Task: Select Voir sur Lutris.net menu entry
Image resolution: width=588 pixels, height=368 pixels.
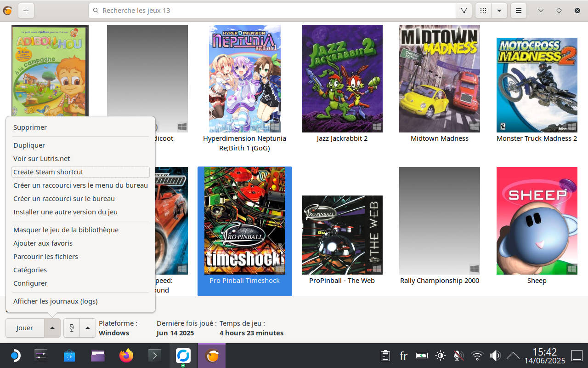Action: tap(80, 159)
